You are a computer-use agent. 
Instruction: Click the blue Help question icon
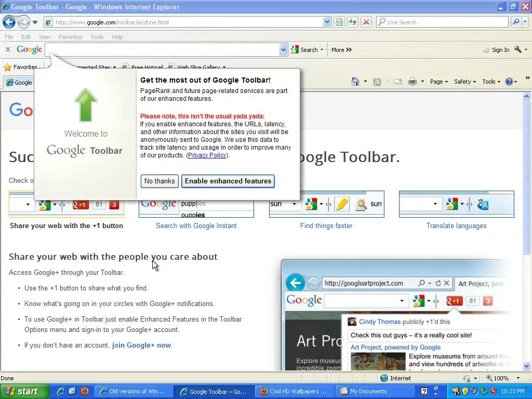[509, 82]
